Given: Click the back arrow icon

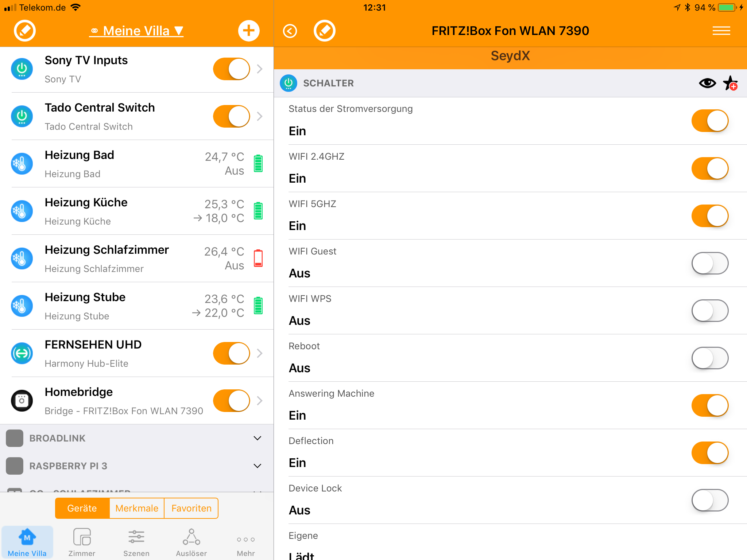Looking at the screenshot, I should tap(290, 31).
